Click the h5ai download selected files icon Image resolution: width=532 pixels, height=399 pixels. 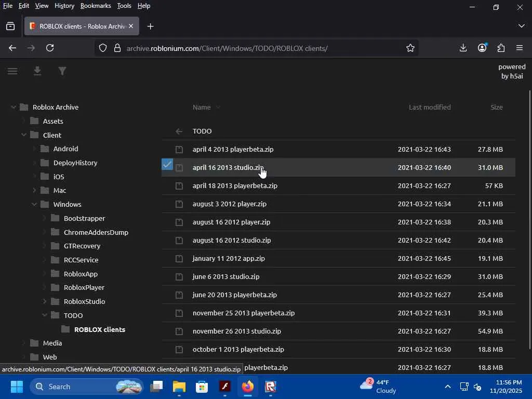tap(37, 71)
